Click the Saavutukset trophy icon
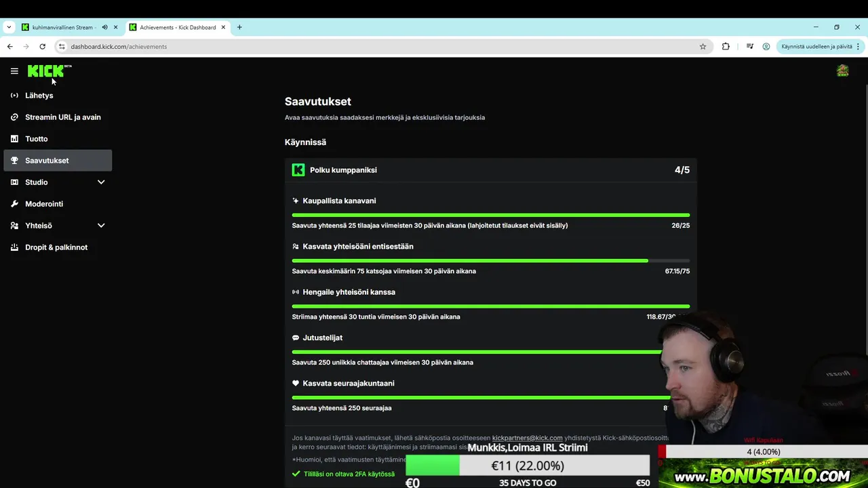Screen dimensions: 868x488 tap(14, 161)
